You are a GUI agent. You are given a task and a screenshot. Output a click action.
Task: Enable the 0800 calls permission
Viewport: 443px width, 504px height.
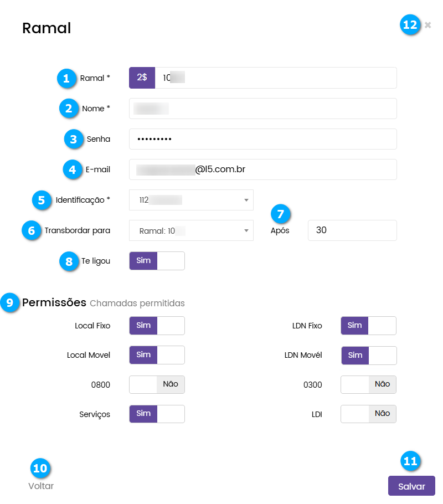(x=157, y=384)
